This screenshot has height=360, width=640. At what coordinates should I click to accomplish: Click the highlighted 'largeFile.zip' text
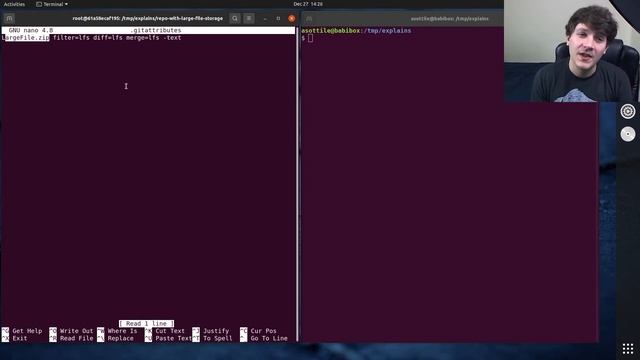(26, 38)
